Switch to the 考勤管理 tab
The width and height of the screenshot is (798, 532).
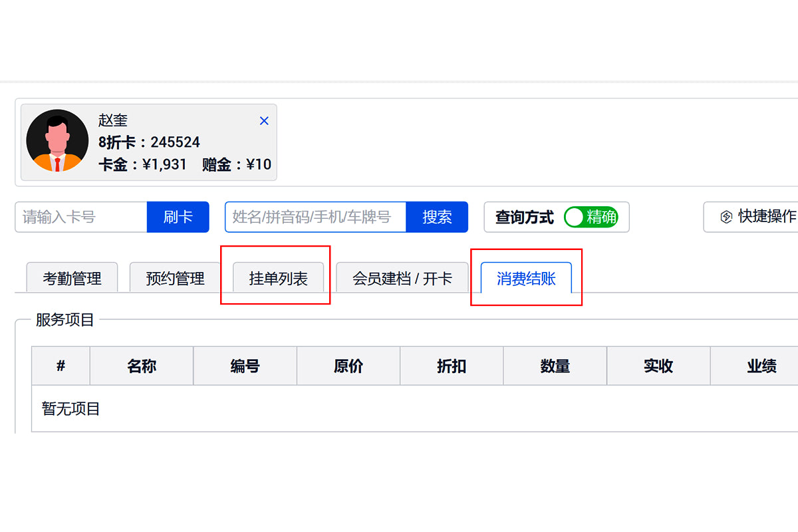(x=72, y=279)
